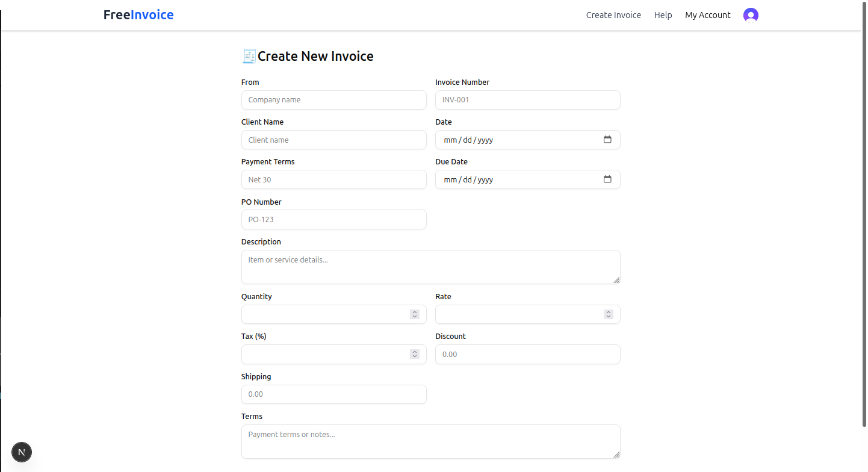This screenshot has height=472, width=868.
Task: Select the Invoice Number input showing INV-001
Action: (x=527, y=99)
